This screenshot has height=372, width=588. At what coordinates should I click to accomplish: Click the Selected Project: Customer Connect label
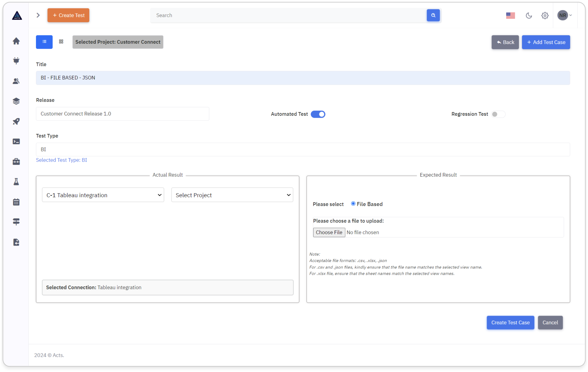pyautogui.click(x=118, y=42)
